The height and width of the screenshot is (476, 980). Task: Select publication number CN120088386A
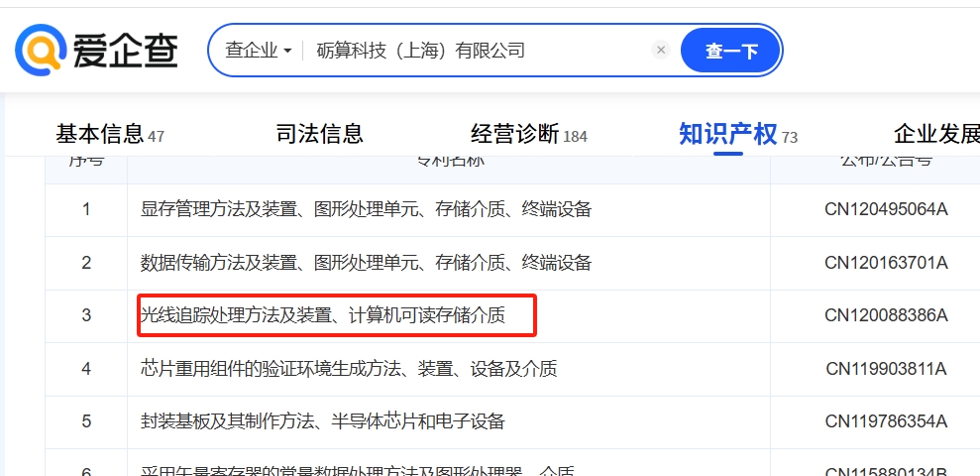pos(886,315)
